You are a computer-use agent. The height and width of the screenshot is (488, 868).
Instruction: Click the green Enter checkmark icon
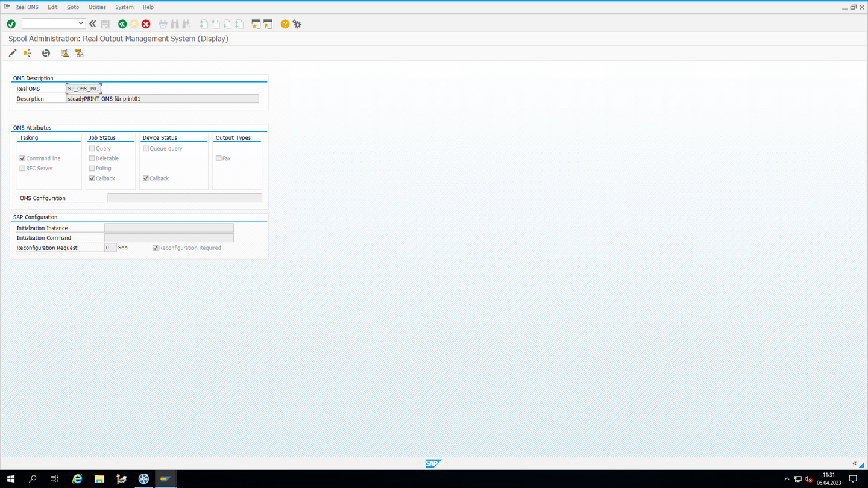tap(11, 24)
